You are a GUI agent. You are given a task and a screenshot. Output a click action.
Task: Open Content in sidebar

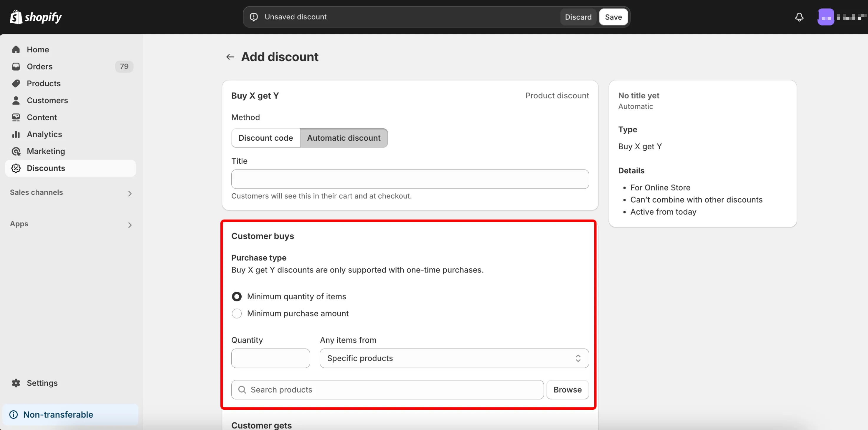pyautogui.click(x=70, y=117)
